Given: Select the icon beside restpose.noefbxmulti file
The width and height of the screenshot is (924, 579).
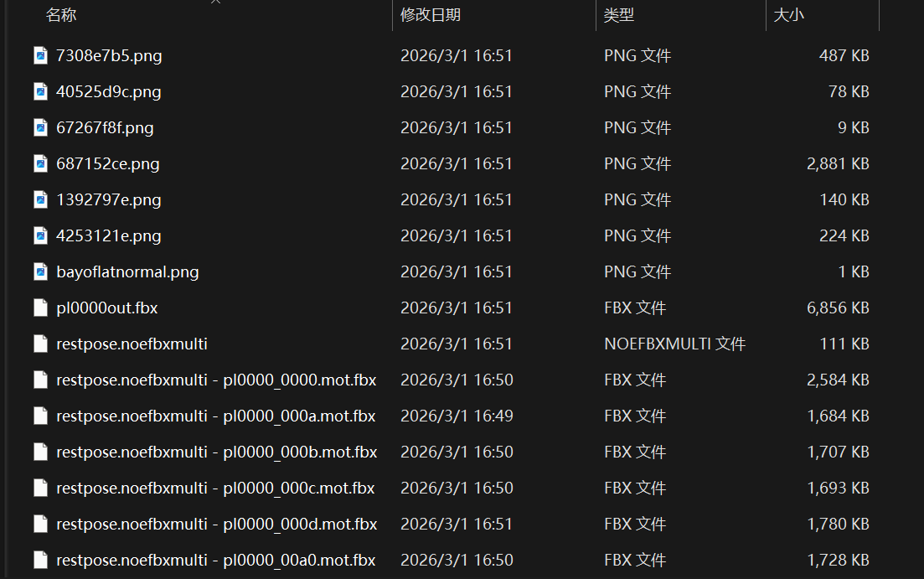Looking at the screenshot, I should coord(40,344).
